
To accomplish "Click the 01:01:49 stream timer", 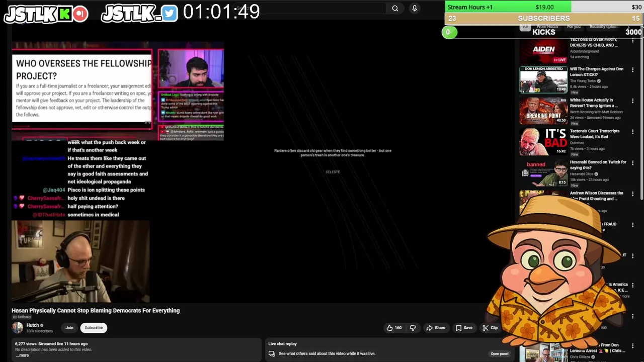I will coord(221,12).
